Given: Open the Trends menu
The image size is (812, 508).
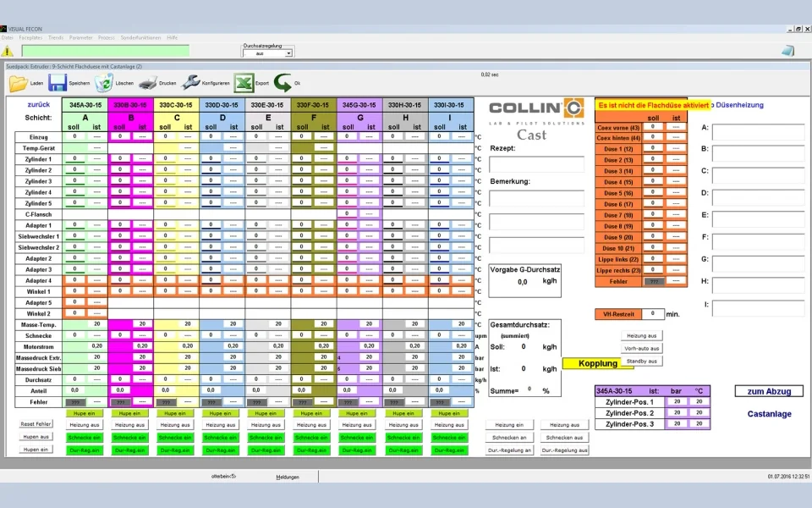Looking at the screenshot, I should pos(56,37).
